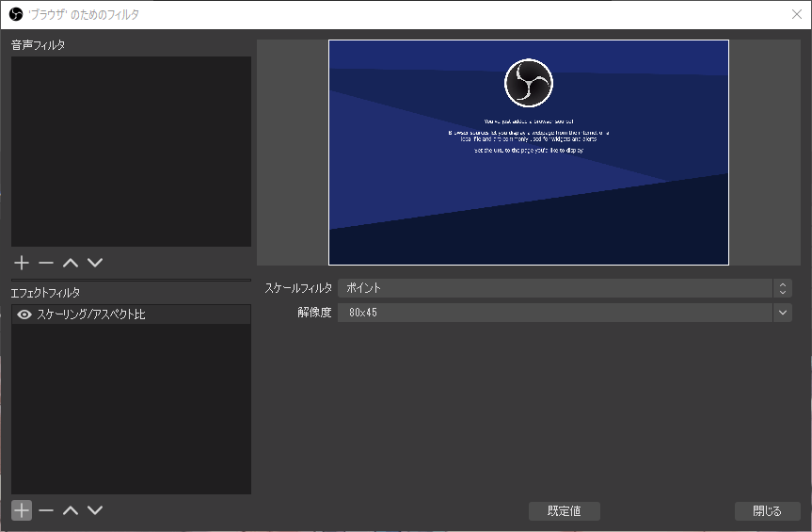Remove selected effect filter with minus icon
This screenshot has height=532, width=812.
(46, 510)
